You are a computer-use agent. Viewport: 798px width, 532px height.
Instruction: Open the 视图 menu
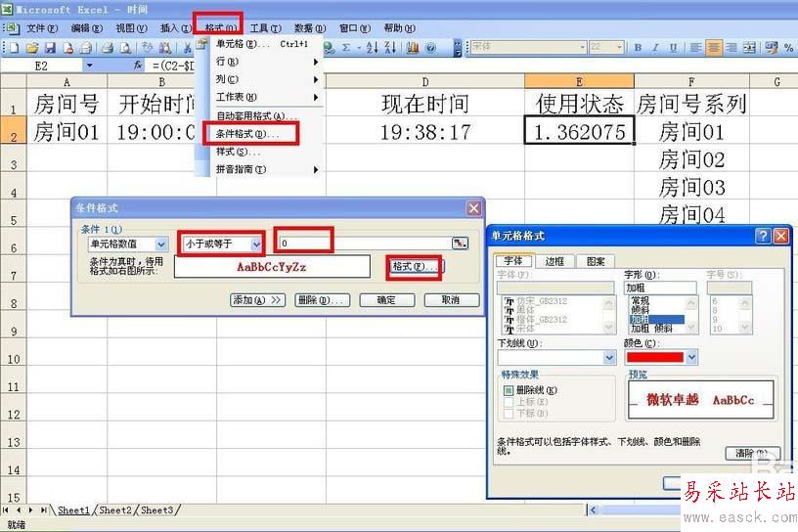(x=131, y=28)
